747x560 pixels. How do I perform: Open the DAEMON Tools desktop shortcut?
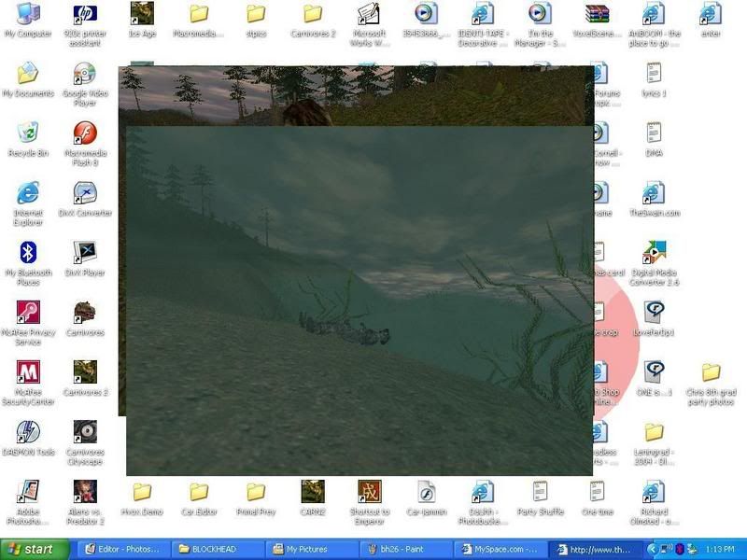28,432
